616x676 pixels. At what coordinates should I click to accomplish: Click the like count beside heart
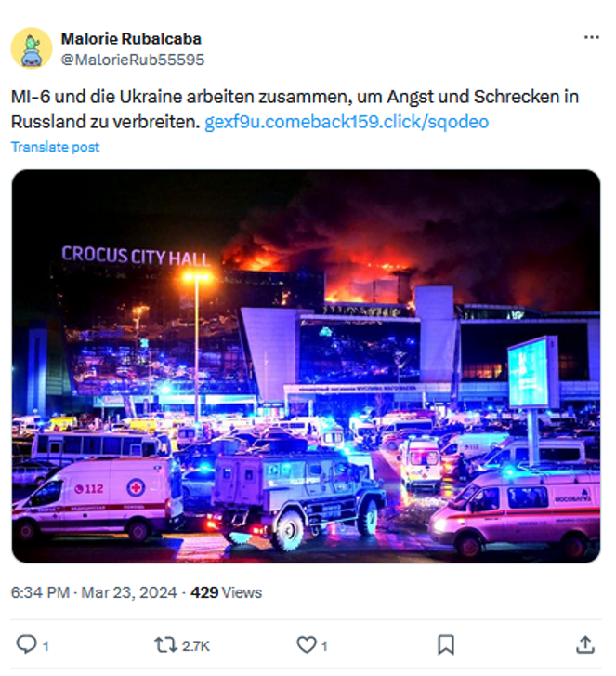[x=324, y=646]
